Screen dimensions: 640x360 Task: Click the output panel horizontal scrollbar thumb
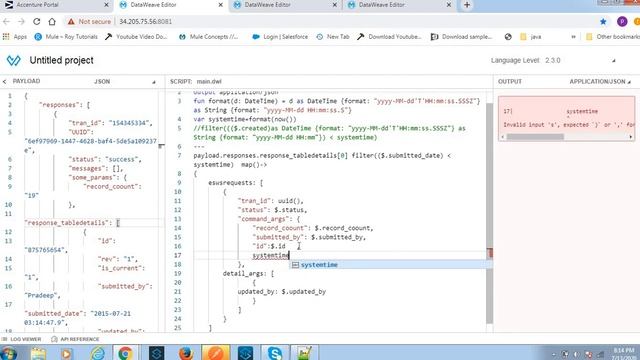535,137
